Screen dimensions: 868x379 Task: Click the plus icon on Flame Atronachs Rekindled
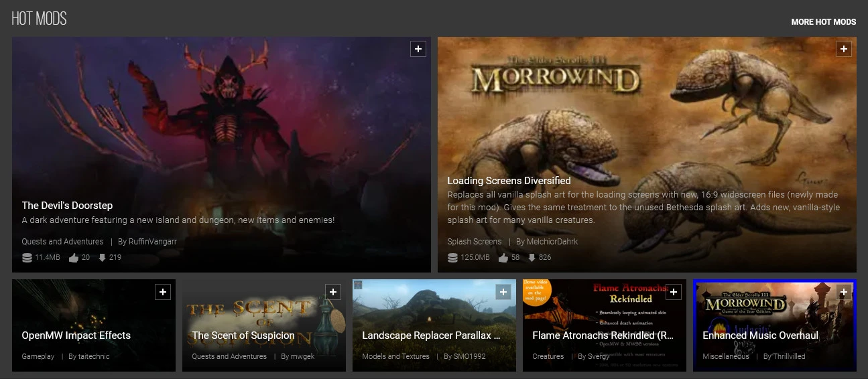pos(673,292)
